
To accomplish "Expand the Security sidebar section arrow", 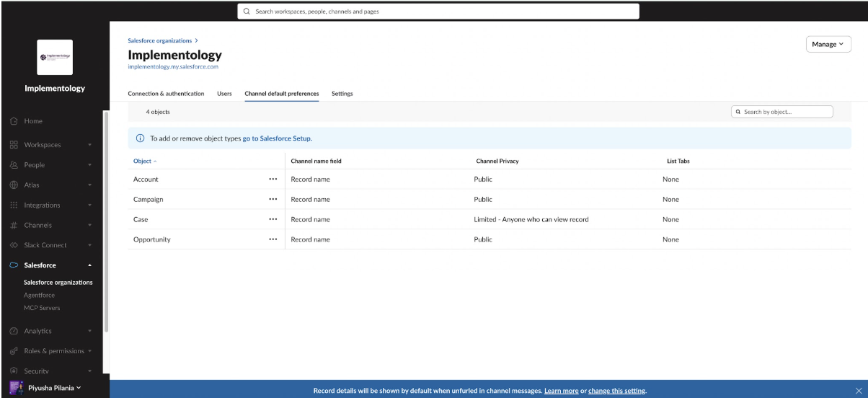I will point(90,371).
